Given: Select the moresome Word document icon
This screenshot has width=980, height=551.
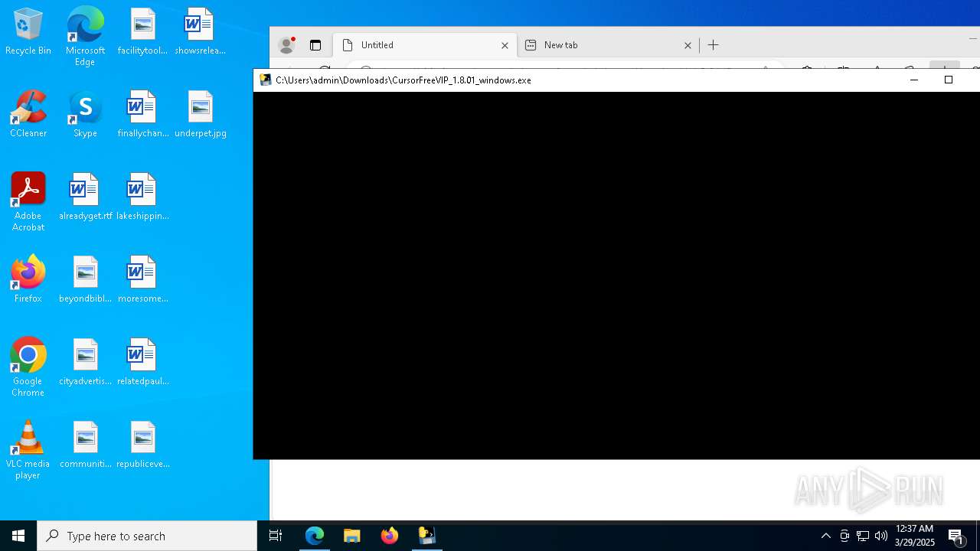Looking at the screenshot, I should click(142, 280).
